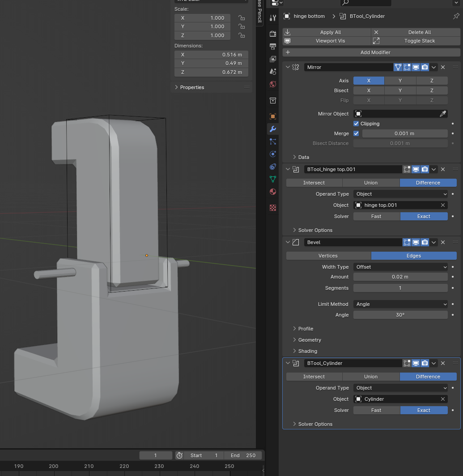463x476 pixels.
Task: Open the Physics properties tab
Action: pyautogui.click(x=273, y=154)
